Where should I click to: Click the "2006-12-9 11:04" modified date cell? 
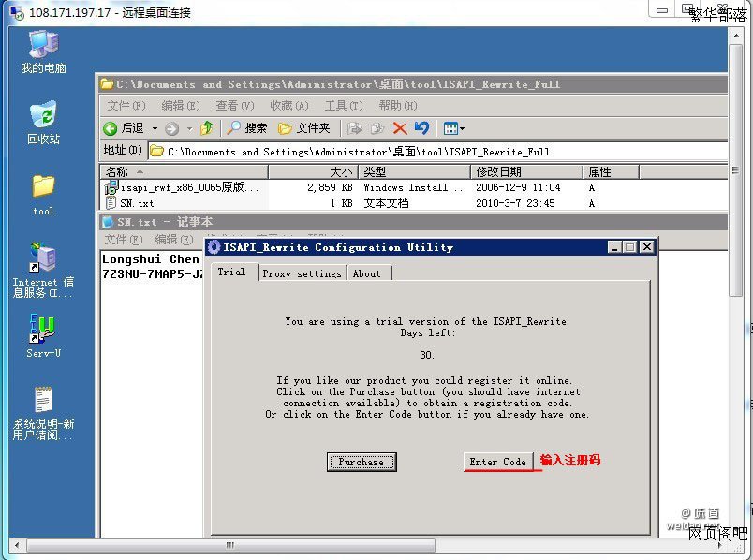[518, 187]
